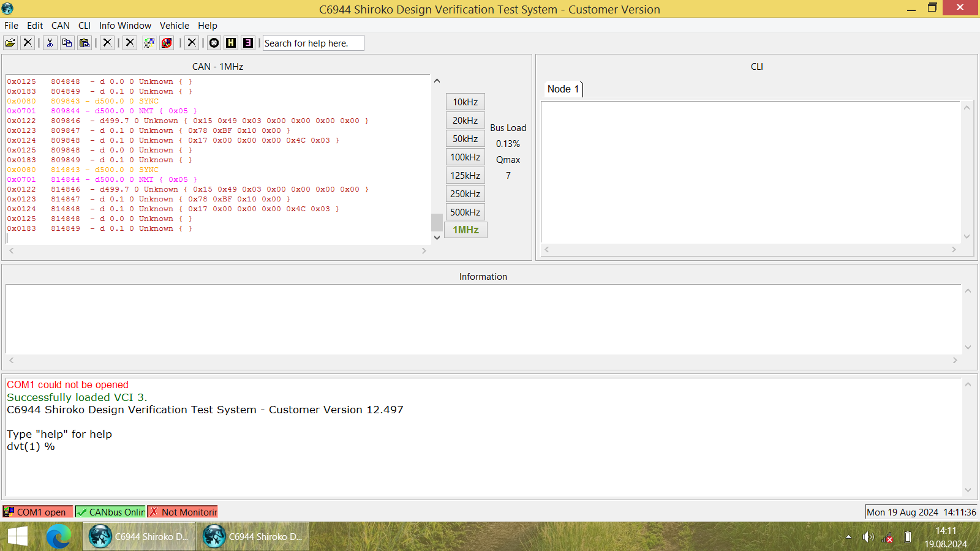
Task: Click the 10kHz button
Action: pyautogui.click(x=466, y=102)
